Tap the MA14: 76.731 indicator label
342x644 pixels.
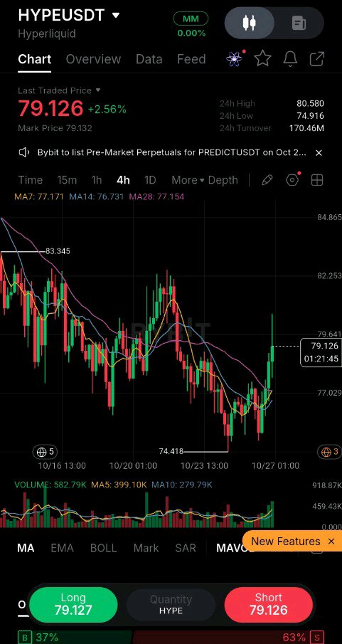96,196
